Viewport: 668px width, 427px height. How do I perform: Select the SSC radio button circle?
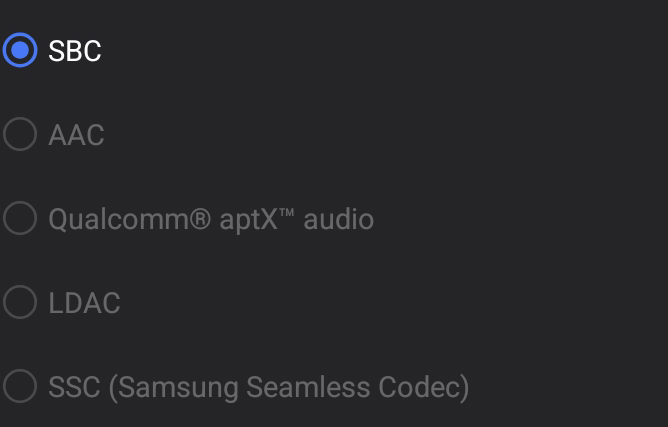click(20, 386)
